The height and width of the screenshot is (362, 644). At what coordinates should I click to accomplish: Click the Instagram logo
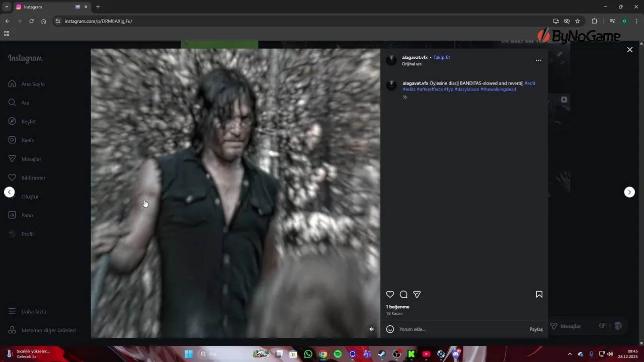click(x=25, y=58)
